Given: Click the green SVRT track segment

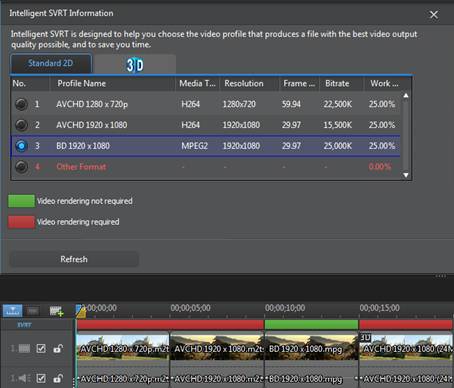Looking at the screenshot, I should pyautogui.click(x=311, y=324).
